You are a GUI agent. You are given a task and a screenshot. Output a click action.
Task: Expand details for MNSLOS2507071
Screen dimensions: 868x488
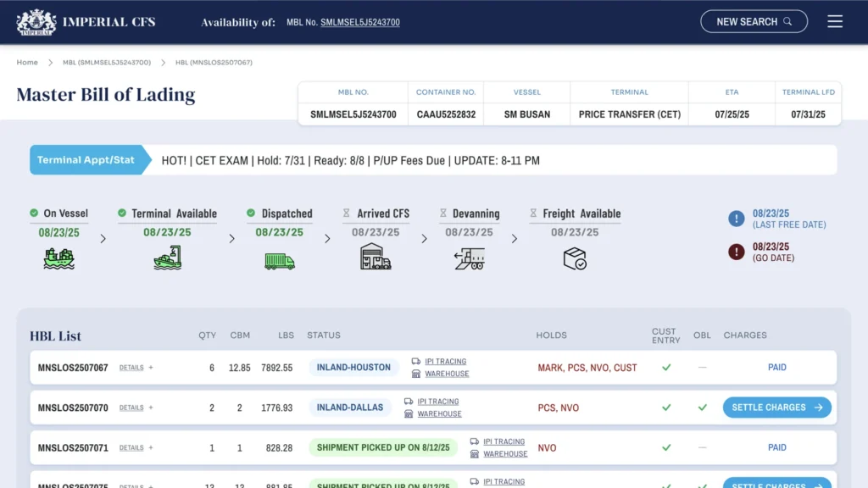coord(136,447)
